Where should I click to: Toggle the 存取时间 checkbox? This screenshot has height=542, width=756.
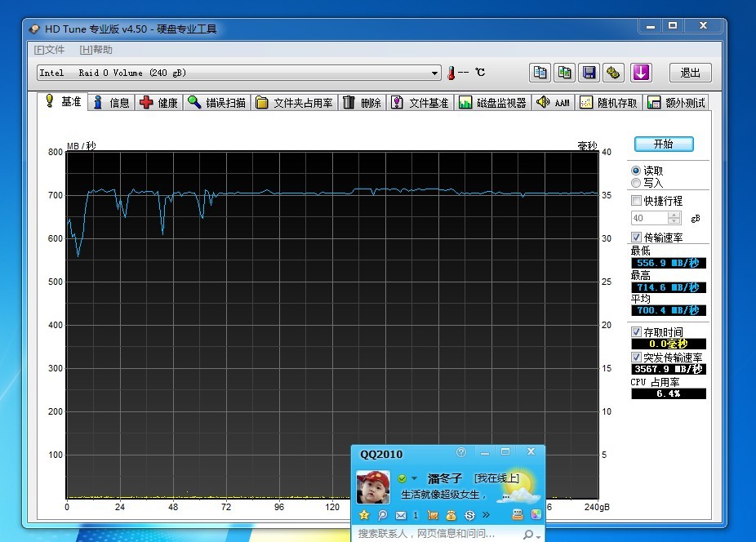(637, 331)
